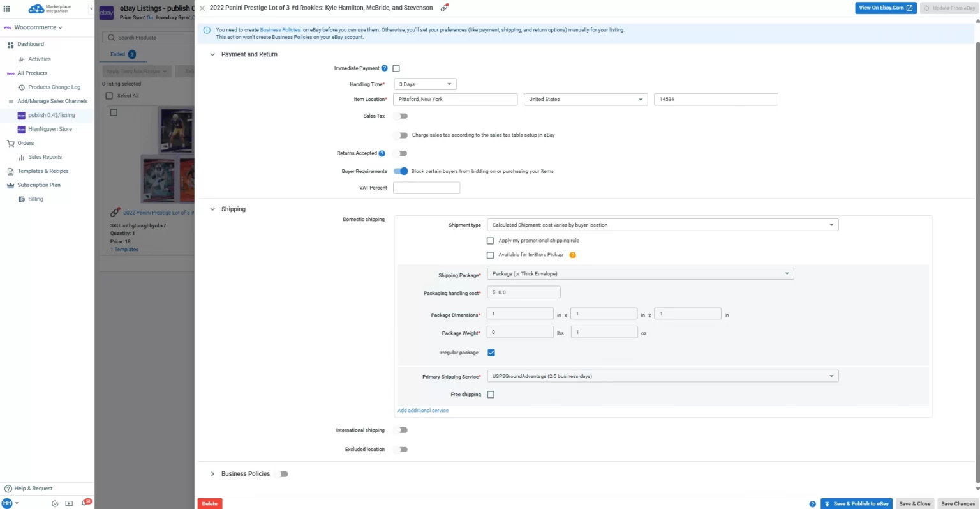This screenshot has height=509, width=980.
Task: Click the Immediate Payment help icon
Action: [385, 68]
